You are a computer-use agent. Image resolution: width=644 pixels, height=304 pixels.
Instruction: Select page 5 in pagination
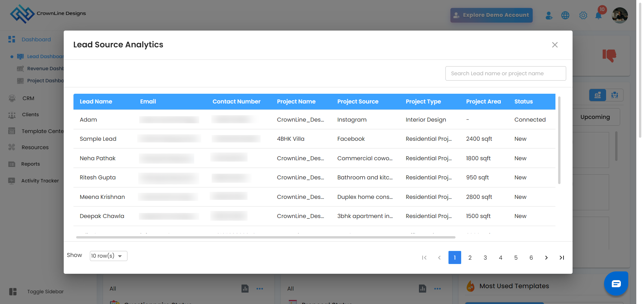pos(516,258)
